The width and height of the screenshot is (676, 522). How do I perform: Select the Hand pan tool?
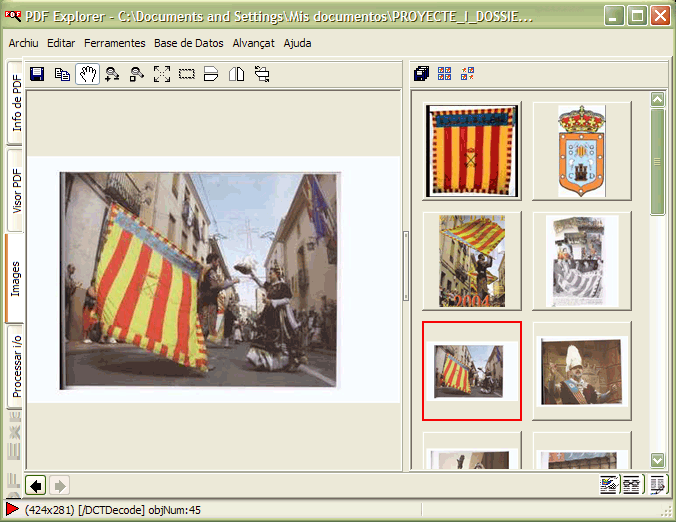click(x=87, y=74)
